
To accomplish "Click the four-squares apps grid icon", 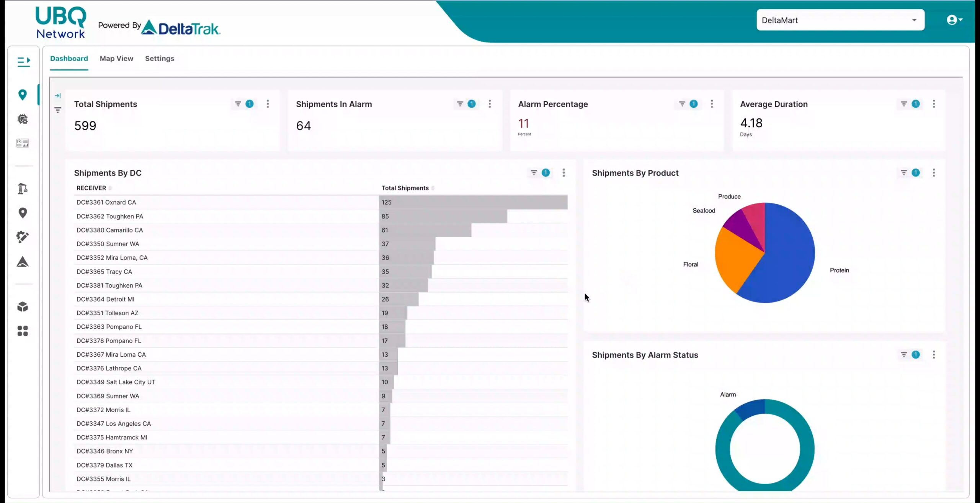I will point(23,331).
